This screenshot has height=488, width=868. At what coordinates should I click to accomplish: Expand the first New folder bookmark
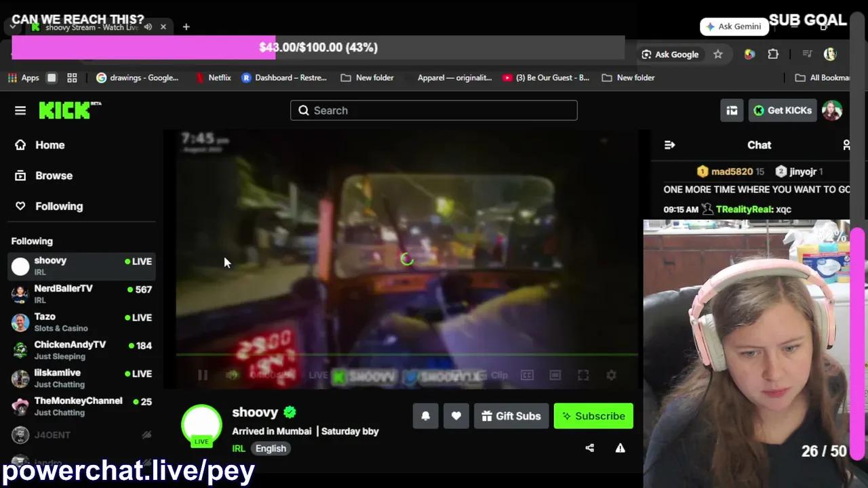[367, 78]
